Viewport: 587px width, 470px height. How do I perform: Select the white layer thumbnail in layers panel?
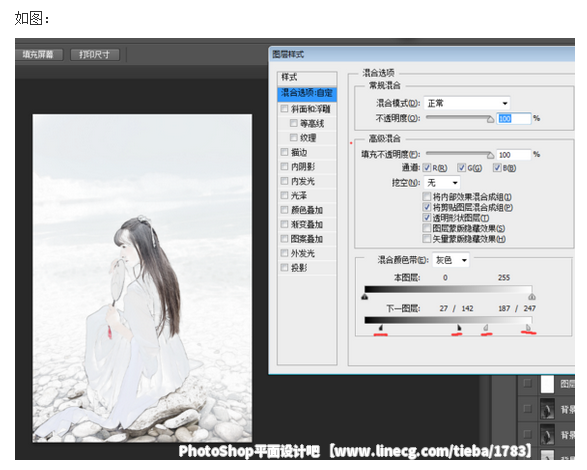click(x=547, y=384)
